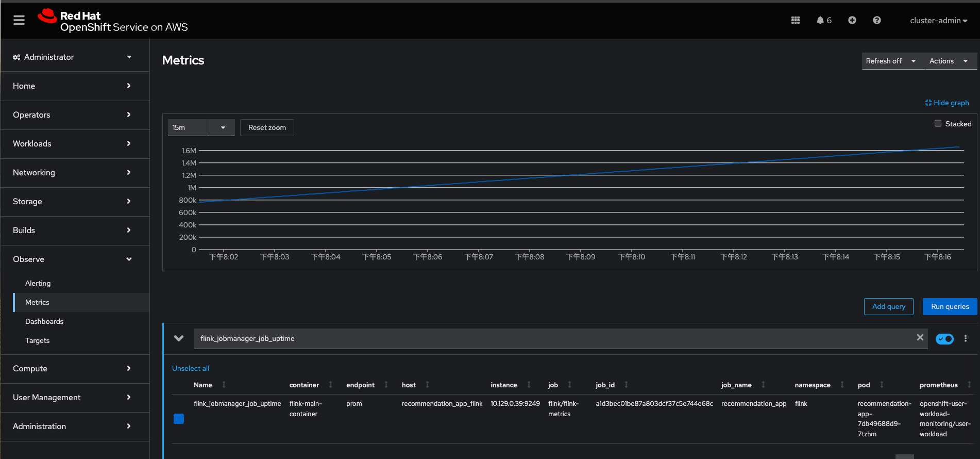Screen dimensions: 980x459
Task: Disable the query toggle switch
Action: coord(944,339)
